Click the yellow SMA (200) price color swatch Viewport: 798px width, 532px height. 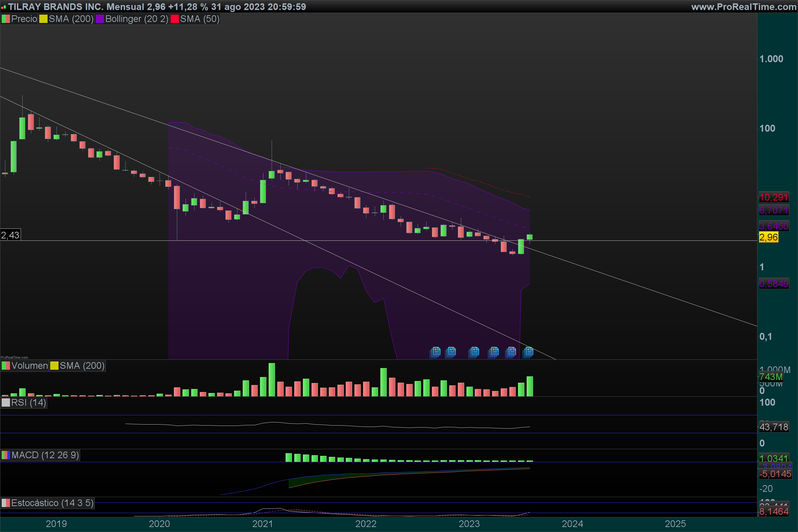(43, 19)
